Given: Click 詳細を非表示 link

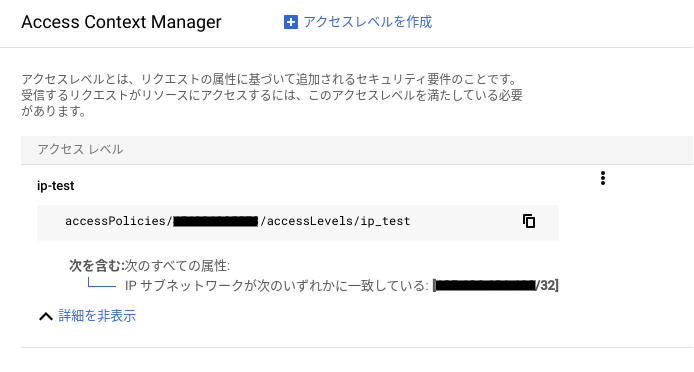Looking at the screenshot, I should point(97,316).
